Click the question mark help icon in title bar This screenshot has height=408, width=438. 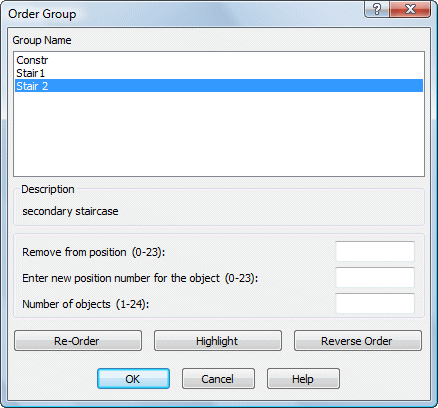pyautogui.click(x=377, y=9)
